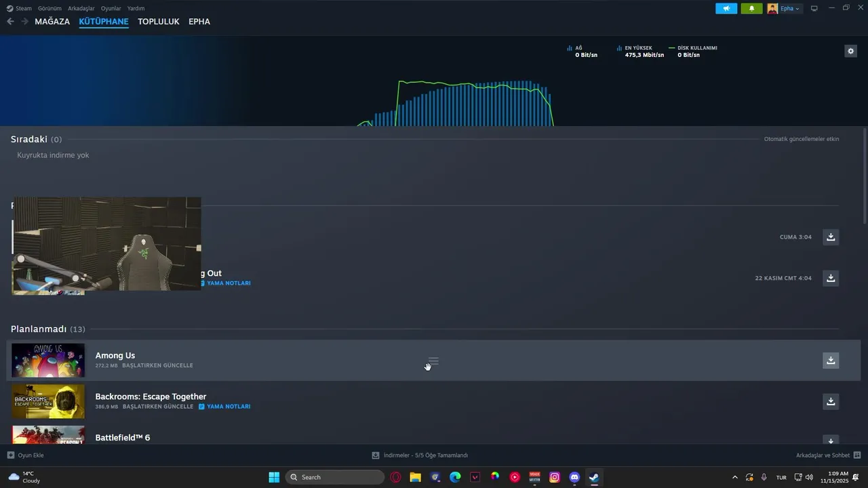868x488 pixels.
Task: Click the webcam overlay video
Action: click(x=106, y=244)
